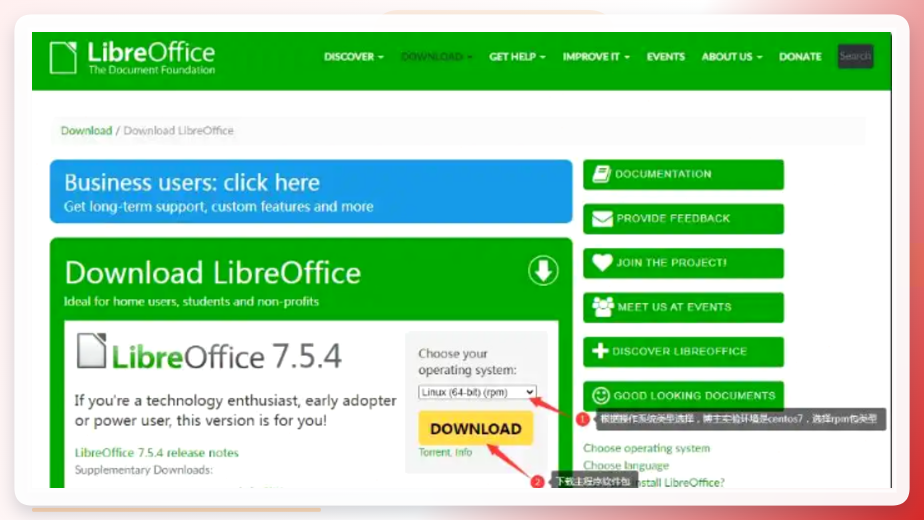Click the Good Looking Documents smiley icon

pyautogui.click(x=600, y=395)
